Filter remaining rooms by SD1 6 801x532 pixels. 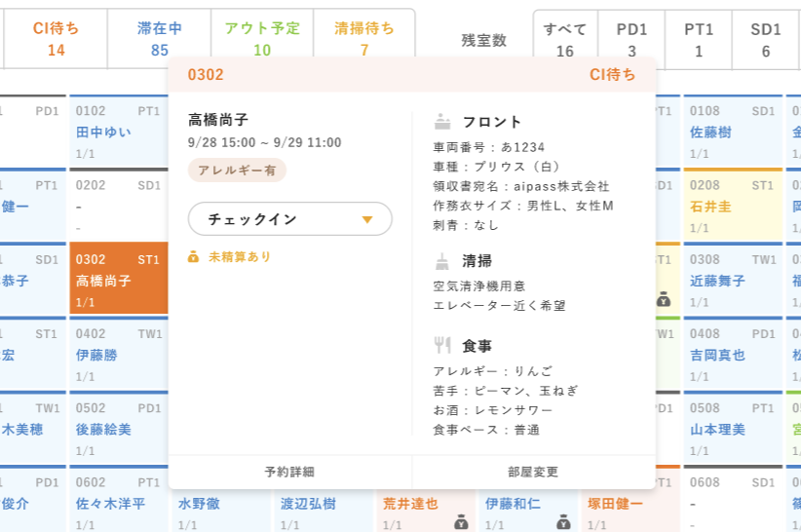766,40
